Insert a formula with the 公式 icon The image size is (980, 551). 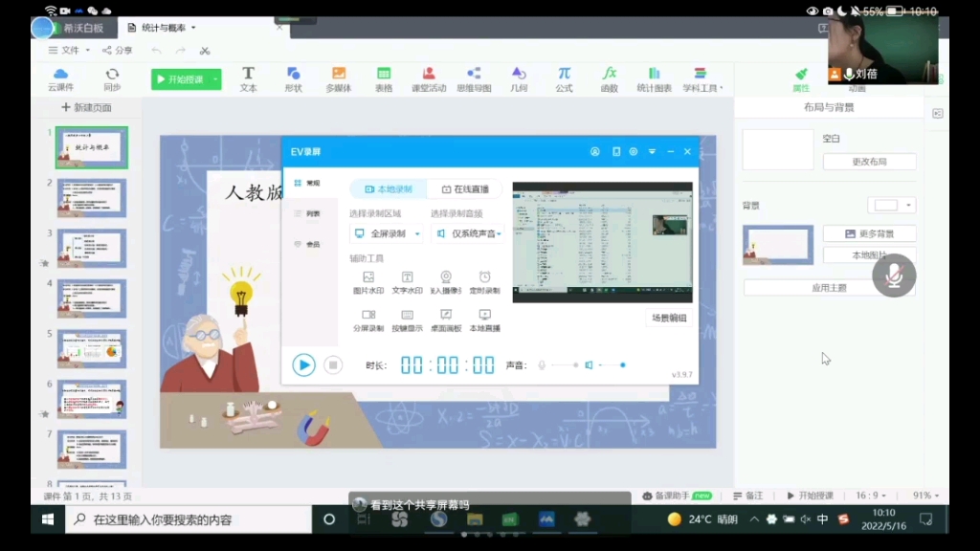click(x=564, y=78)
